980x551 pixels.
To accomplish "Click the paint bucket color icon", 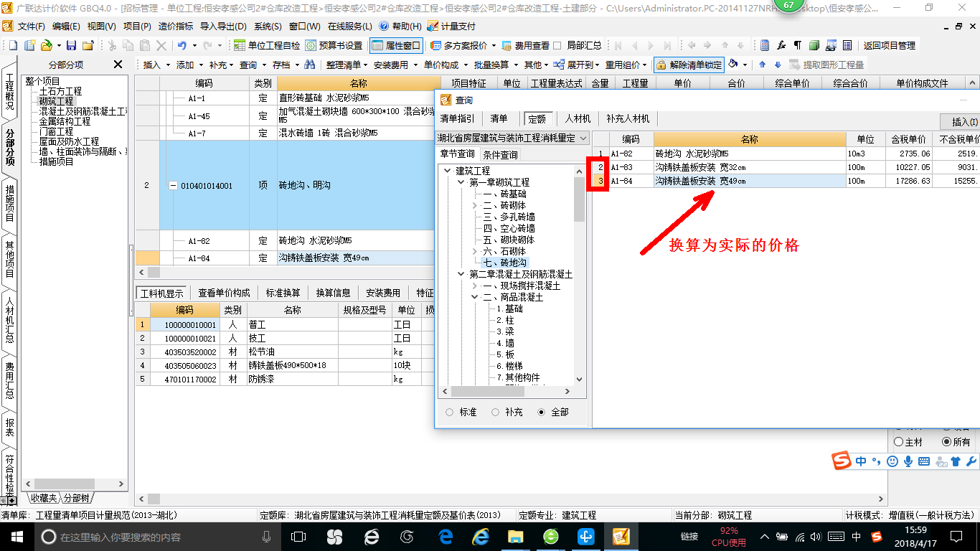I will (733, 64).
